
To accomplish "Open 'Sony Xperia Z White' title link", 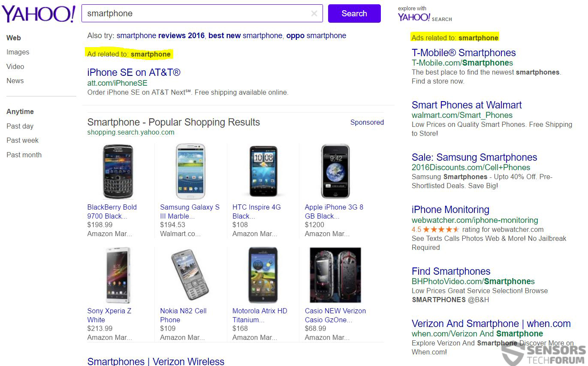I will pyautogui.click(x=109, y=315).
